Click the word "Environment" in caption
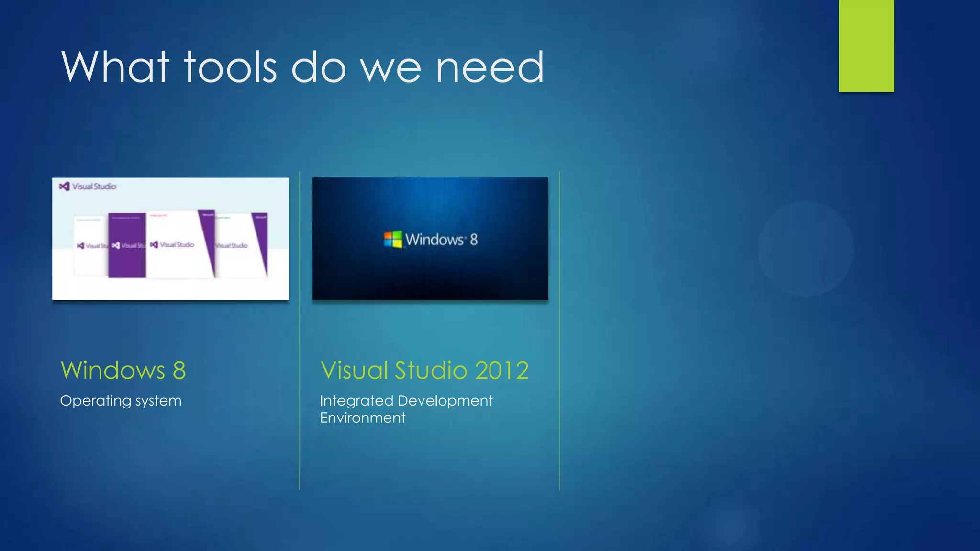 click(x=362, y=418)
